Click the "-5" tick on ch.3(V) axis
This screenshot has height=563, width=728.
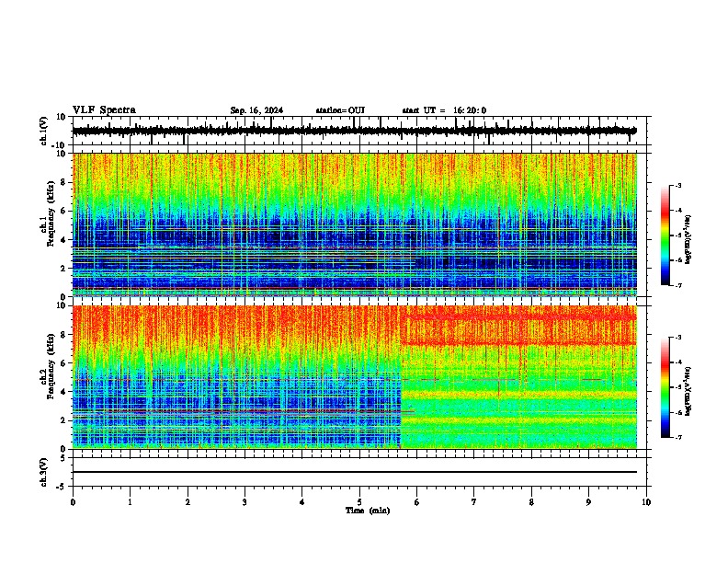[63, 487]
